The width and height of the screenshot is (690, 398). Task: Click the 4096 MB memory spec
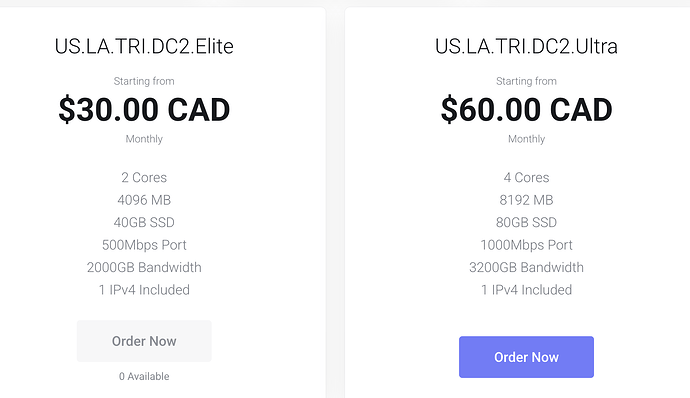[x=144, y=200]
